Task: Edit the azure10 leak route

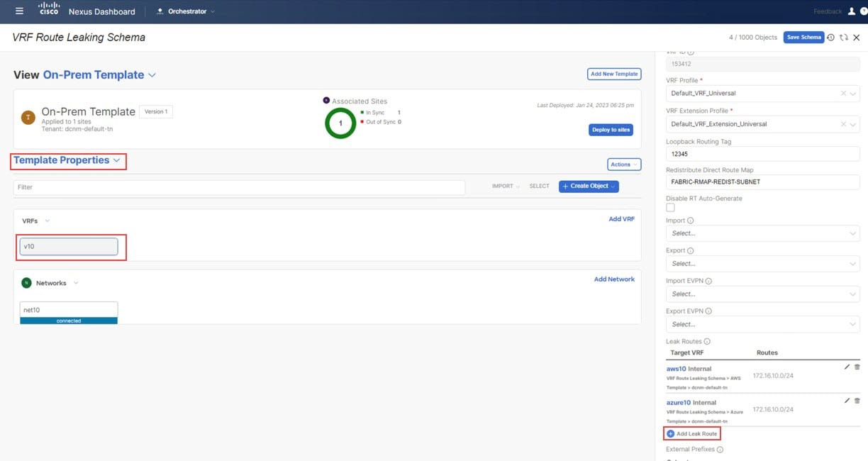Action: point(847,401)
